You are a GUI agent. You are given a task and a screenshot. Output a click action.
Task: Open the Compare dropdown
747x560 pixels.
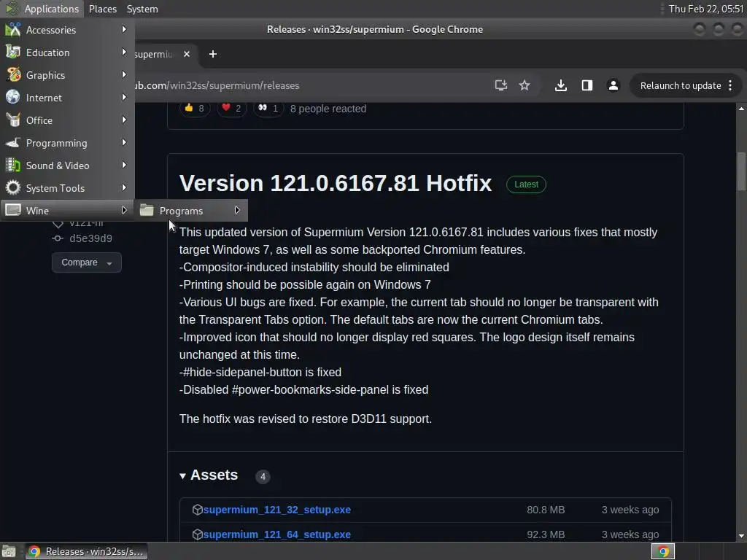(x=86, y=262)
